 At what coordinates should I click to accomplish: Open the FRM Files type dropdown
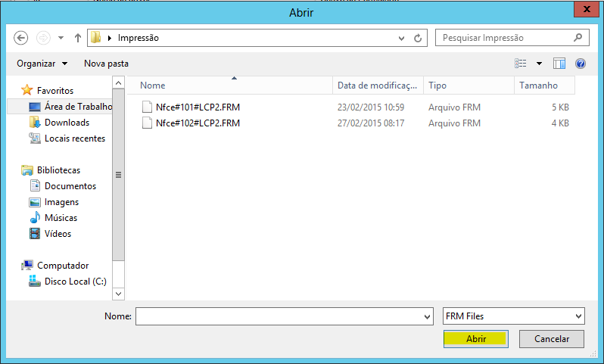513,316
